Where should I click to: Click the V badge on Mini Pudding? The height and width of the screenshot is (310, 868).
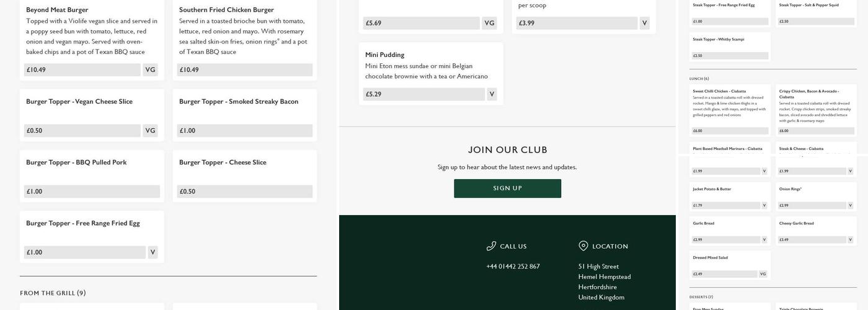(492, 95)
